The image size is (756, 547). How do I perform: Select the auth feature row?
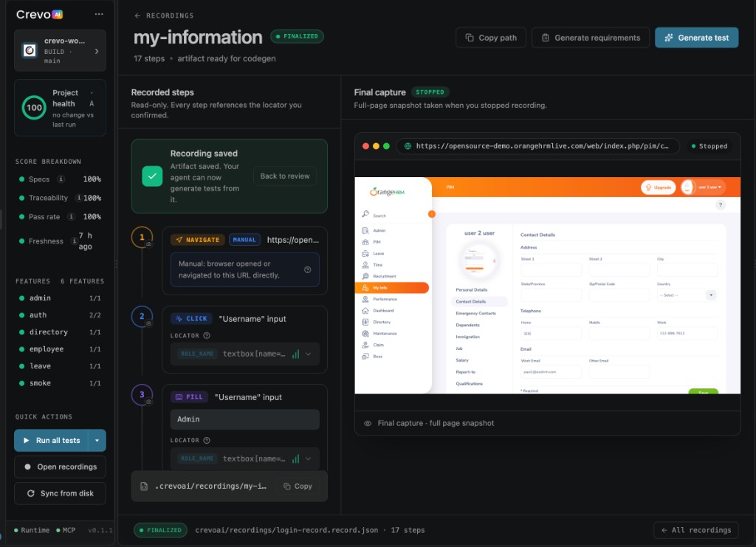point(60,314)
